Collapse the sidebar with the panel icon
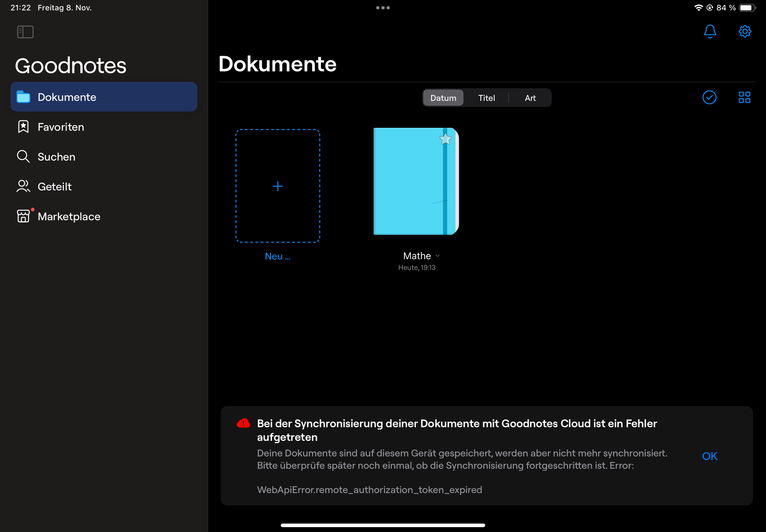 coord(25,32)
